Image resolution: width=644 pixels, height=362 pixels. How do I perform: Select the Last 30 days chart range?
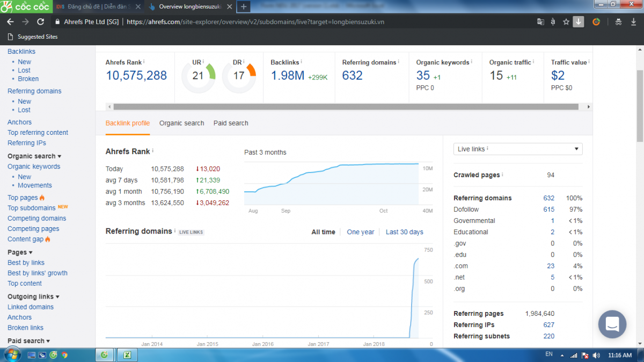(x=405, y=232)
